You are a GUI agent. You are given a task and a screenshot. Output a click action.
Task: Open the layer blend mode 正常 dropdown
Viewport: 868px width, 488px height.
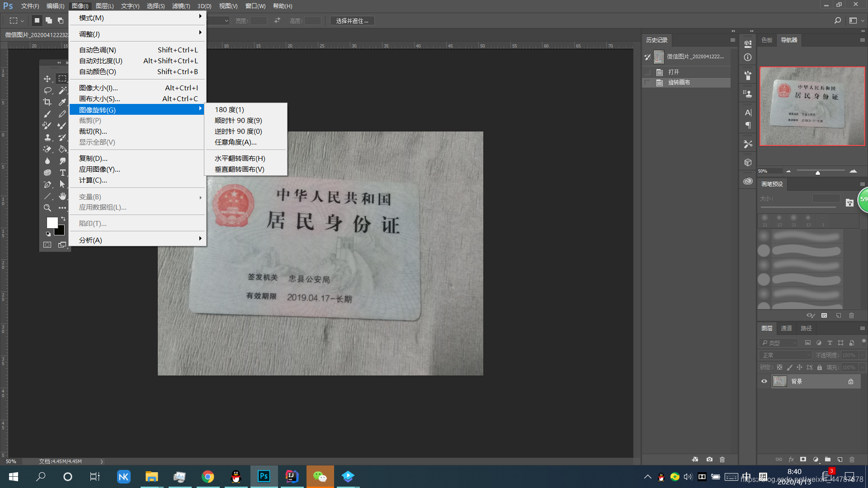point(785,355)
